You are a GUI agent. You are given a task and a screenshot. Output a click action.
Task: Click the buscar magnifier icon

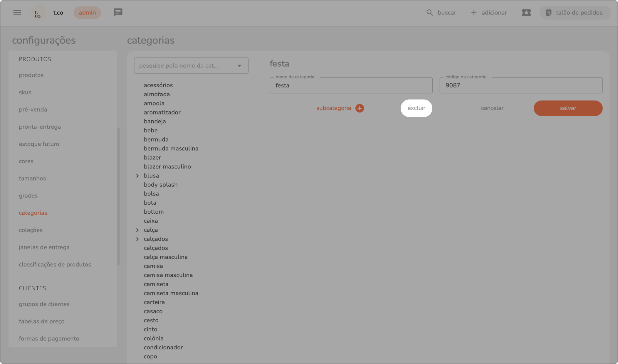tap(429, 13)
